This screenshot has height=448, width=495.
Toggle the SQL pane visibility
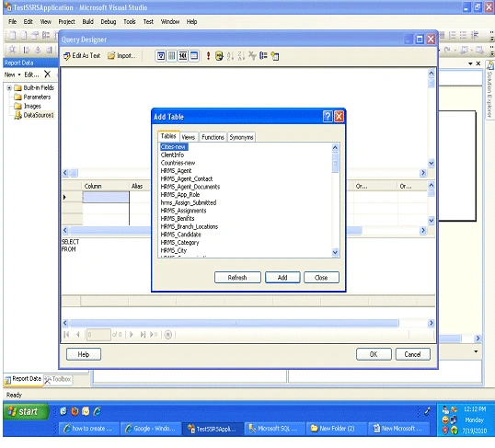click(x=182, y=56)
